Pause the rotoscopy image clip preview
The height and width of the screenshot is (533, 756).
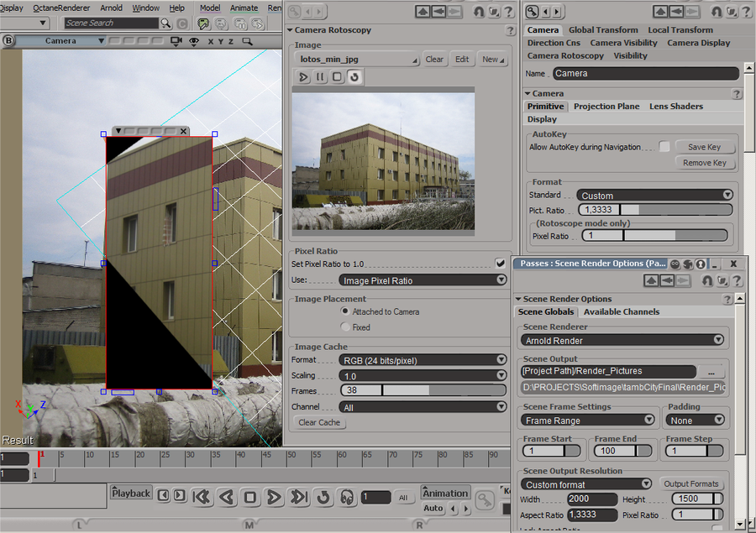pos(320,76)
